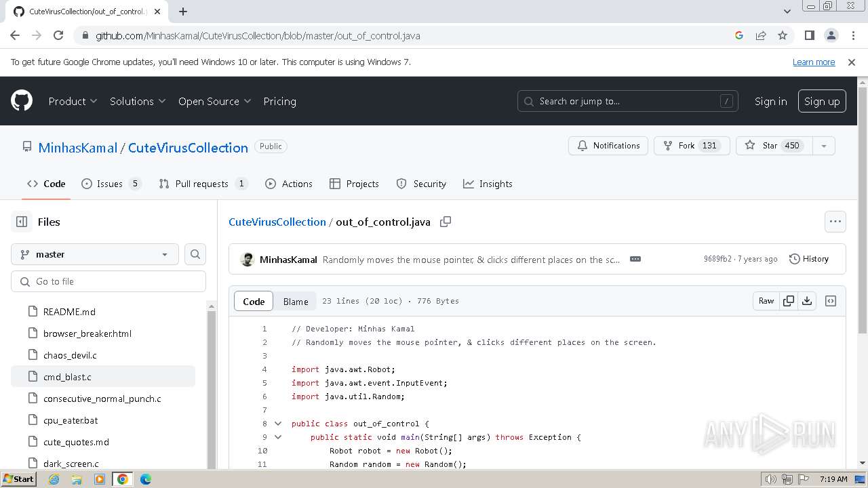
Task: Click the Windows Start button
Action: pyautogui.click(x=18, y=479)
